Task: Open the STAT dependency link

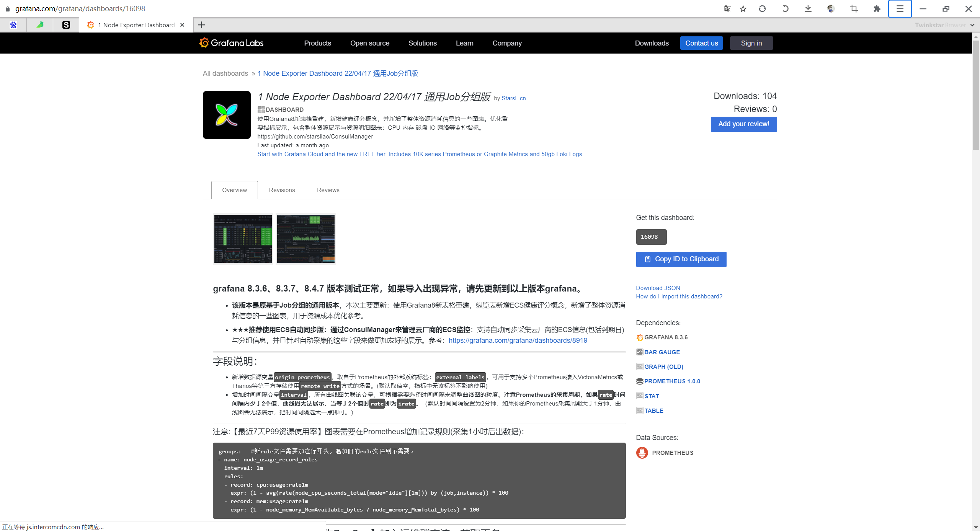Action: 652,396
